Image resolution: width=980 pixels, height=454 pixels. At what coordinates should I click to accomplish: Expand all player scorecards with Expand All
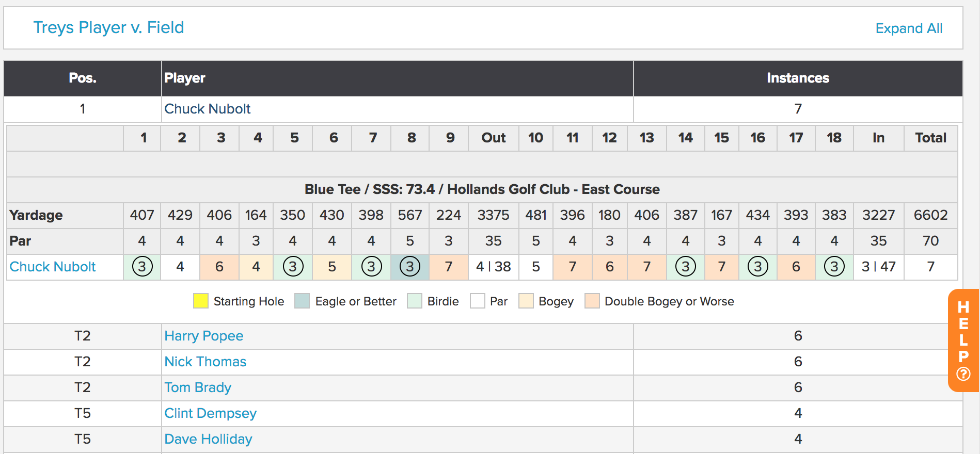pos(909,28)
